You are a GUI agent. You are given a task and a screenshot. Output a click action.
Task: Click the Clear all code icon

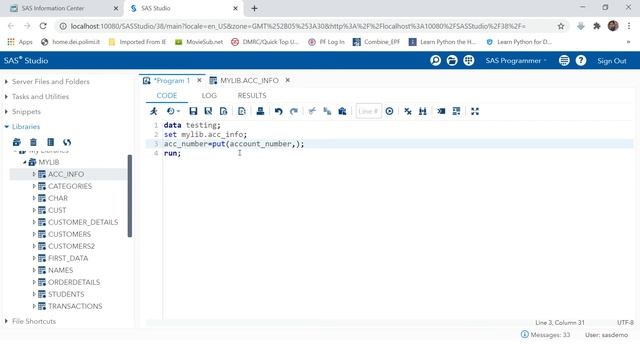tap(408, 111)
